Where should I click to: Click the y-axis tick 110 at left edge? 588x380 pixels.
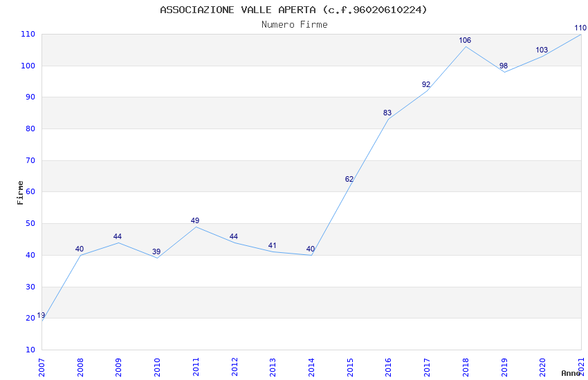point(28,34)
